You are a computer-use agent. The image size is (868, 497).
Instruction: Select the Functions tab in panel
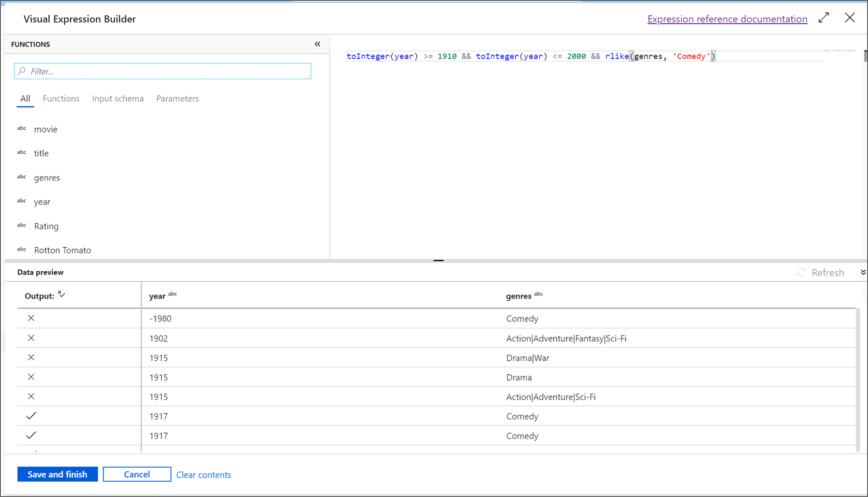tap(61, 98)
